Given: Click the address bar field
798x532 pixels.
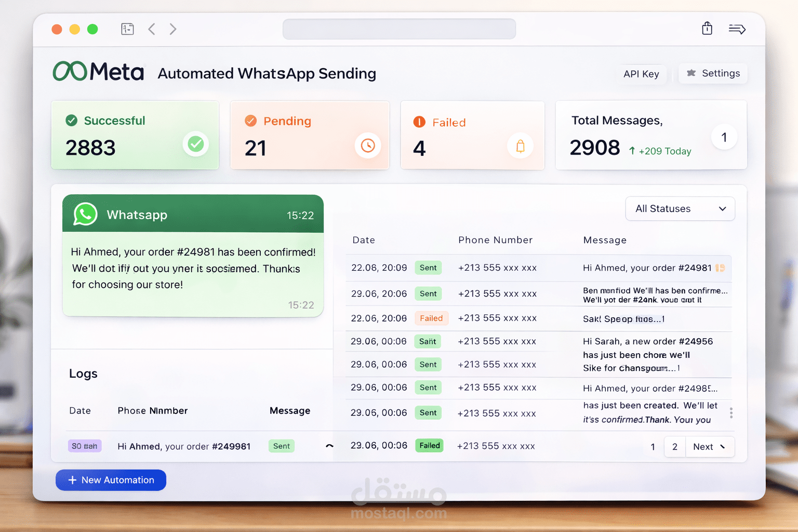Looking at the screenshot, I should [x=399, y=29].
